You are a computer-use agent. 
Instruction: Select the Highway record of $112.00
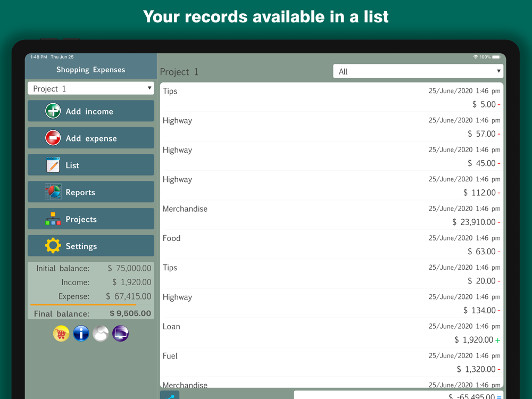click(331, 186)
